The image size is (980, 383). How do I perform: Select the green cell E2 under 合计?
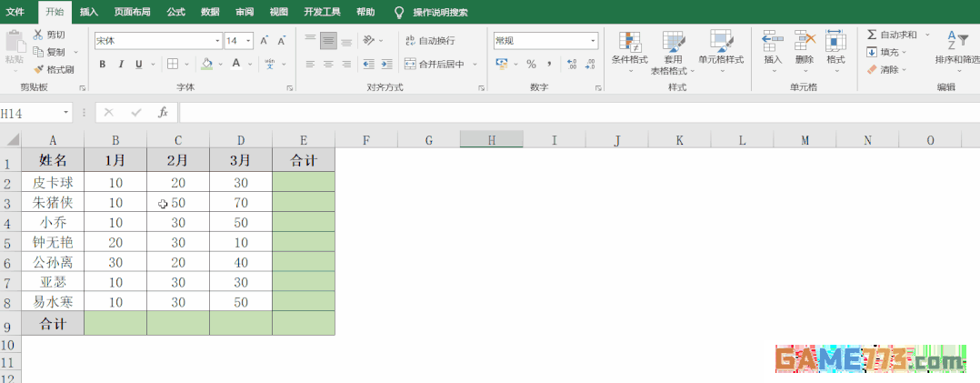tap(303, 183)
